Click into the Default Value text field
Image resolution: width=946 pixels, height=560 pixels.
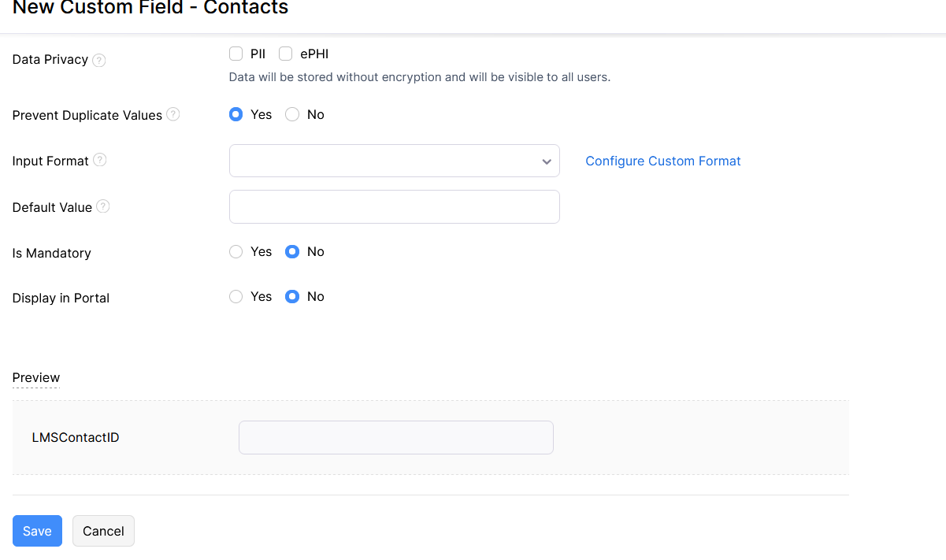(394, 206)
